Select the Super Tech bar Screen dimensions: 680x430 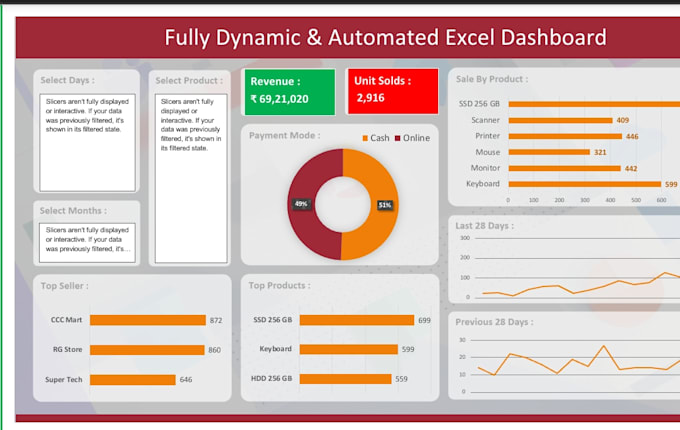(133, 380)
